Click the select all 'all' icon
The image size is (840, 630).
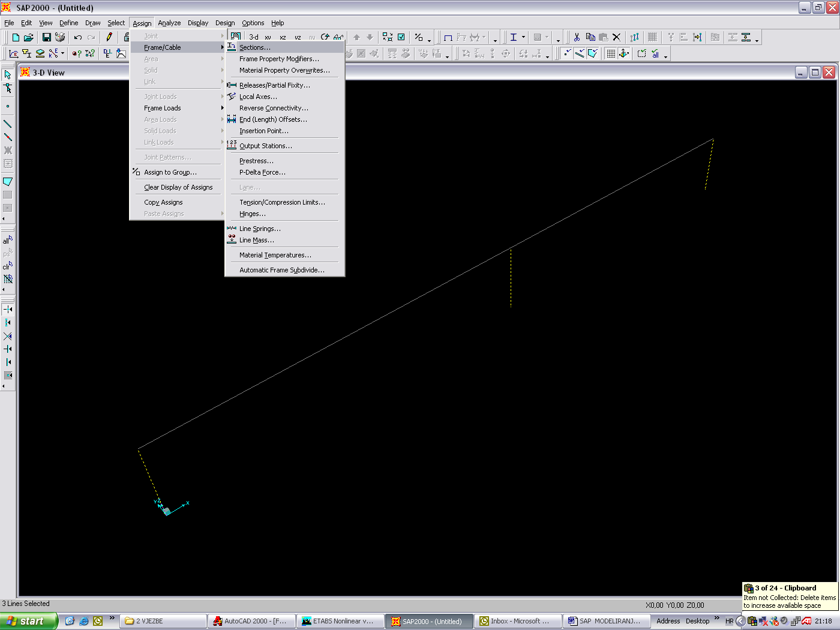point(8,240)
